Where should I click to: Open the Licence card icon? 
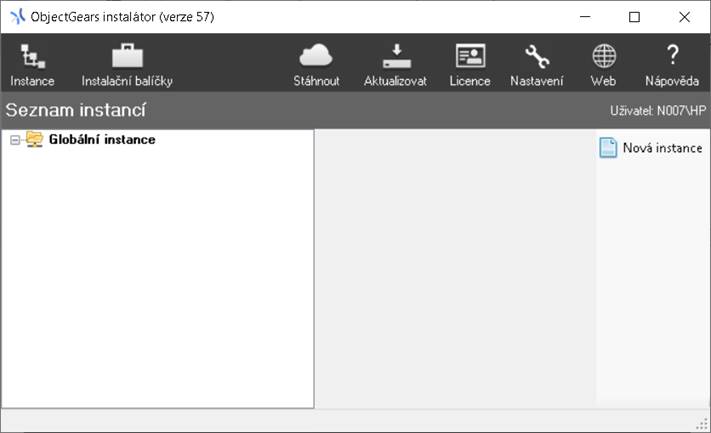click(470, 56)
